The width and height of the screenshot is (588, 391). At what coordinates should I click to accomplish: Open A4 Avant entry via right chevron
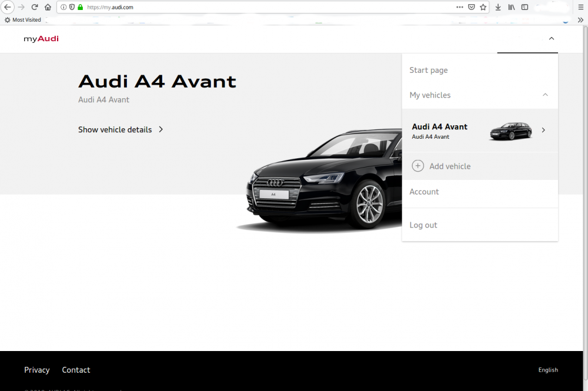[x=543, y=130]
